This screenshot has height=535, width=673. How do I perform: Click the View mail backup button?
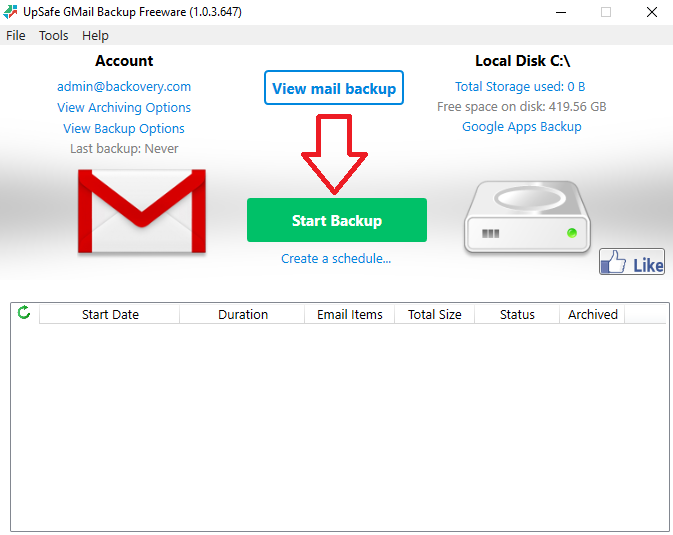tap(334, 88)
